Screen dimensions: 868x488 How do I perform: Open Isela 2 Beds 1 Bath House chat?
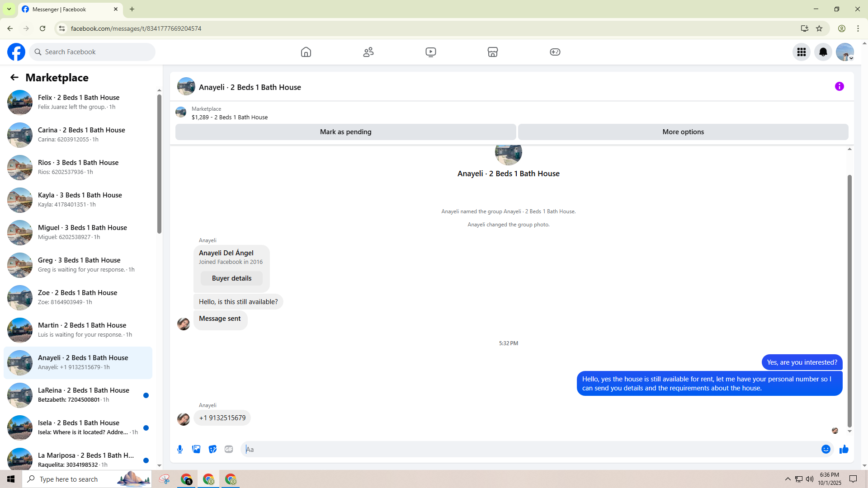(78, 427)
